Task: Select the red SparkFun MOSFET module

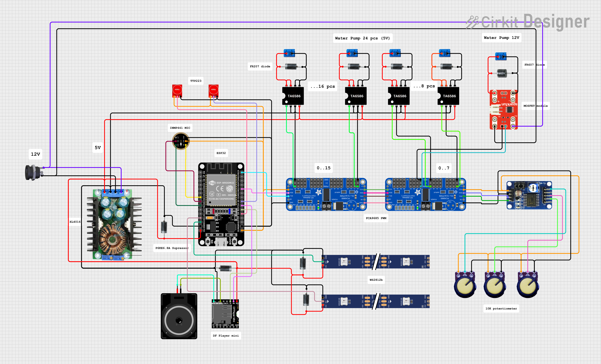Action: [x=503, y=110]
